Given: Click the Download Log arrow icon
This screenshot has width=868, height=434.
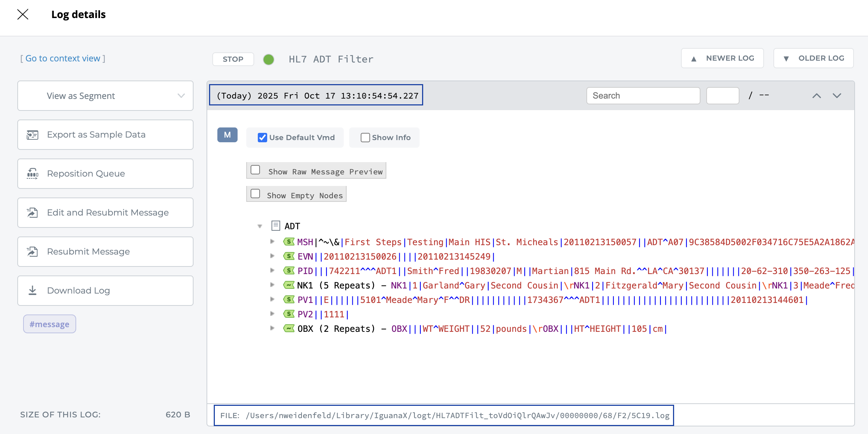Looking at the screenshot, I should 32,291.
